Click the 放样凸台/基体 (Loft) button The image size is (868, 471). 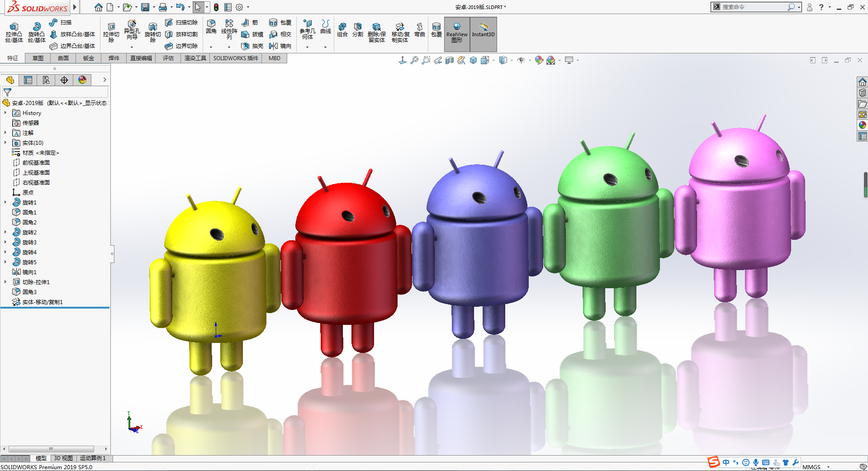click(72, 34)
